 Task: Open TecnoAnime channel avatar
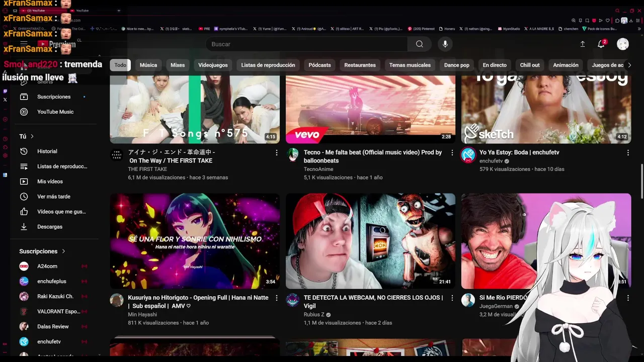click(293, 155)
